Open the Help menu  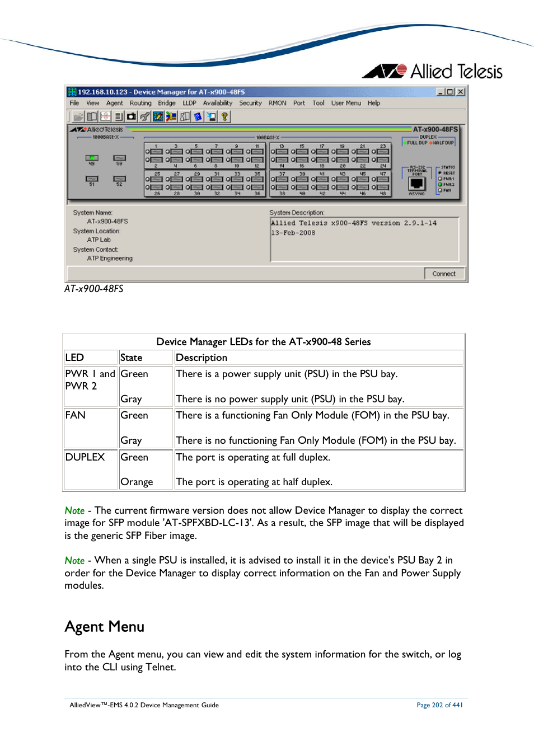click(373, 103)
